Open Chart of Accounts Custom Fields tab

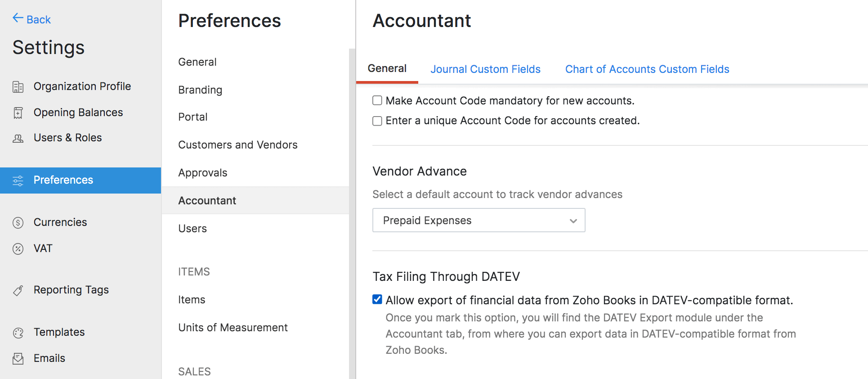[647, 69]
